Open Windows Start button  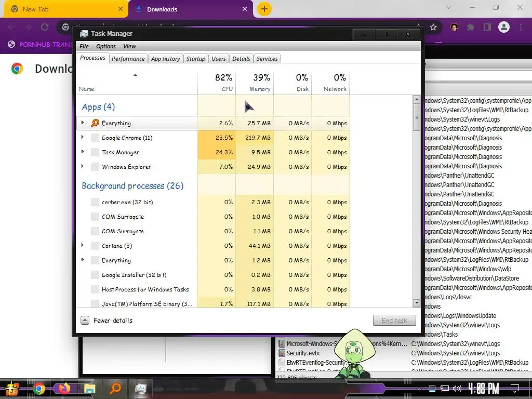(12, 389)
